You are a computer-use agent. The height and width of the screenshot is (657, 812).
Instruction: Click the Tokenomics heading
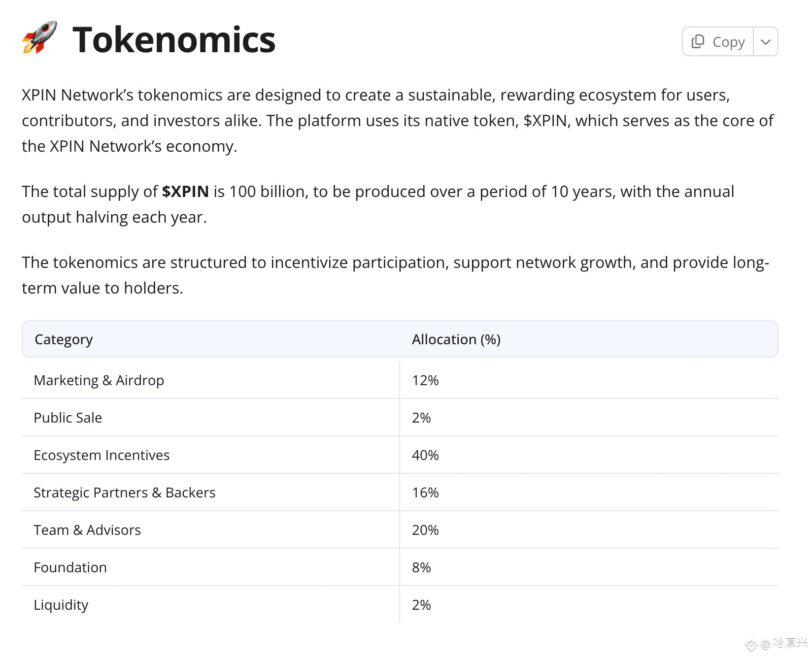click(x=174, y=40)
